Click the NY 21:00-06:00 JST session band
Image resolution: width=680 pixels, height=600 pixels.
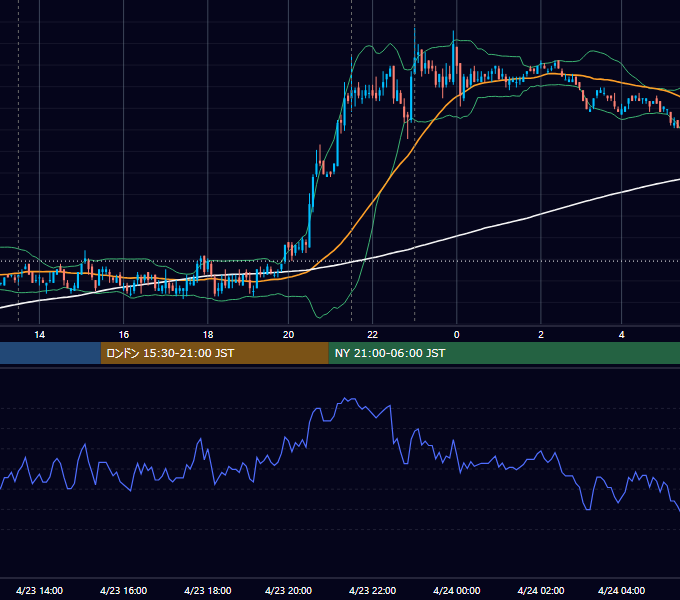[504, 353]
